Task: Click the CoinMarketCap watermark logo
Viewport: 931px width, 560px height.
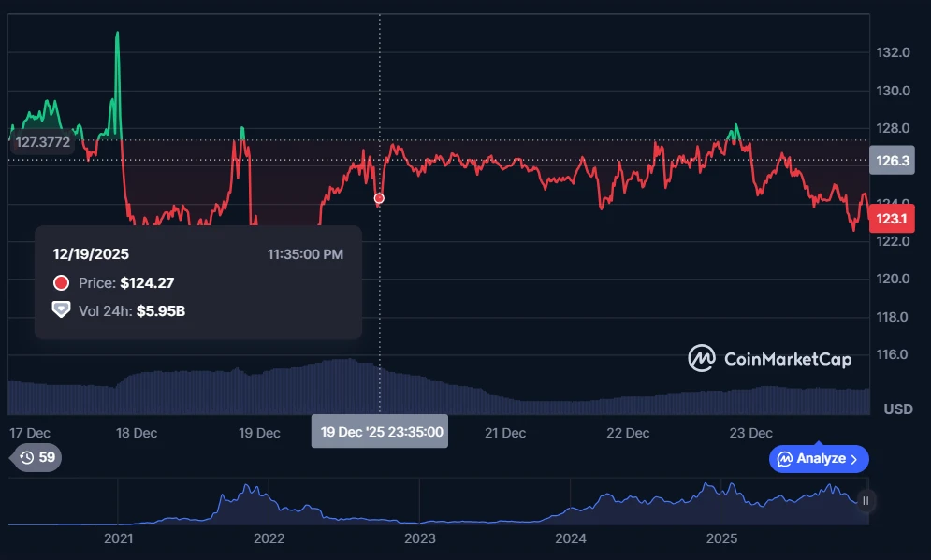Action: [x=769, y=358]
